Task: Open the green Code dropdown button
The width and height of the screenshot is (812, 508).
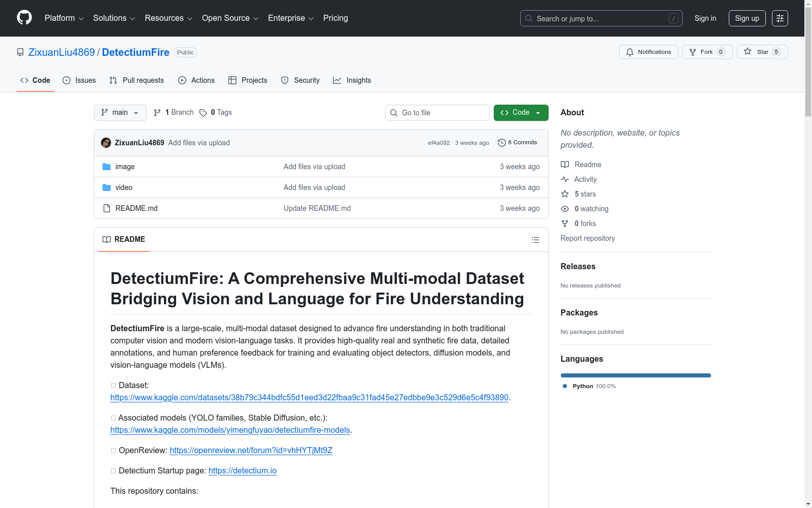Action: point(521,113)
